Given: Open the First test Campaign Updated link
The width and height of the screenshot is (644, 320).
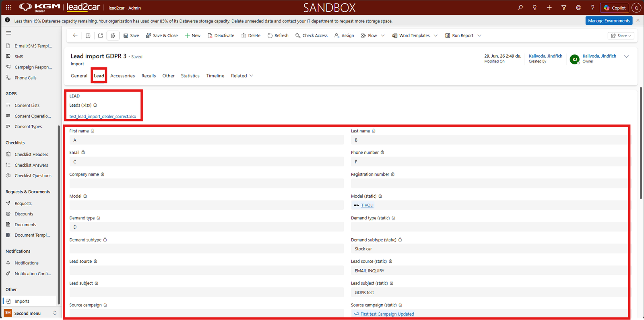Looking at the screenshot, I should 387,314.
